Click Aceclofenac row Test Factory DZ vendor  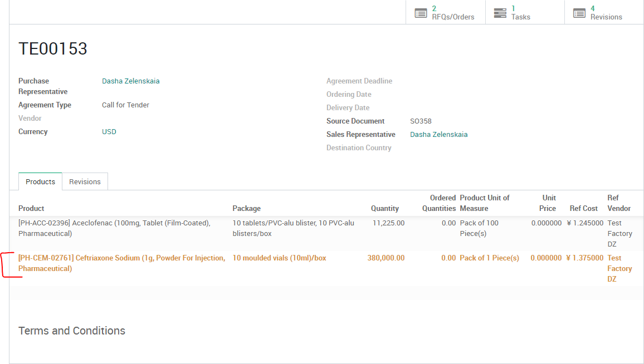point(620,234)
